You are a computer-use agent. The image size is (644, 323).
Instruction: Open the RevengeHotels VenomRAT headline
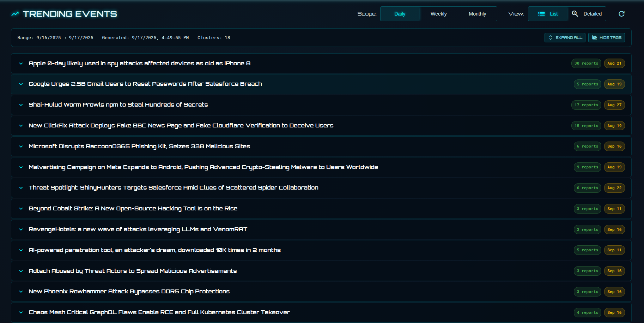138,229
